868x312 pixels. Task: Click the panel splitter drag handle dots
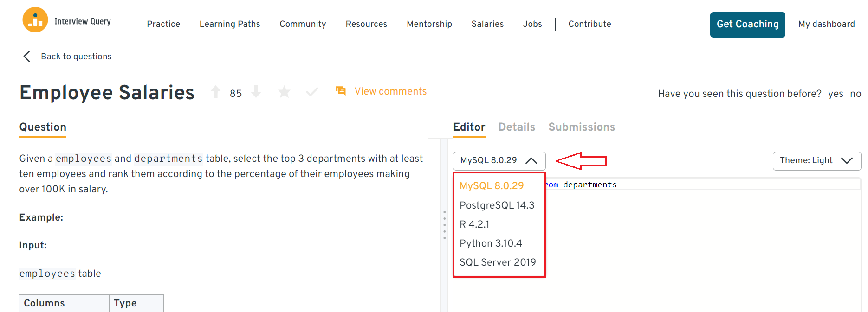click(x=444, y=225)
